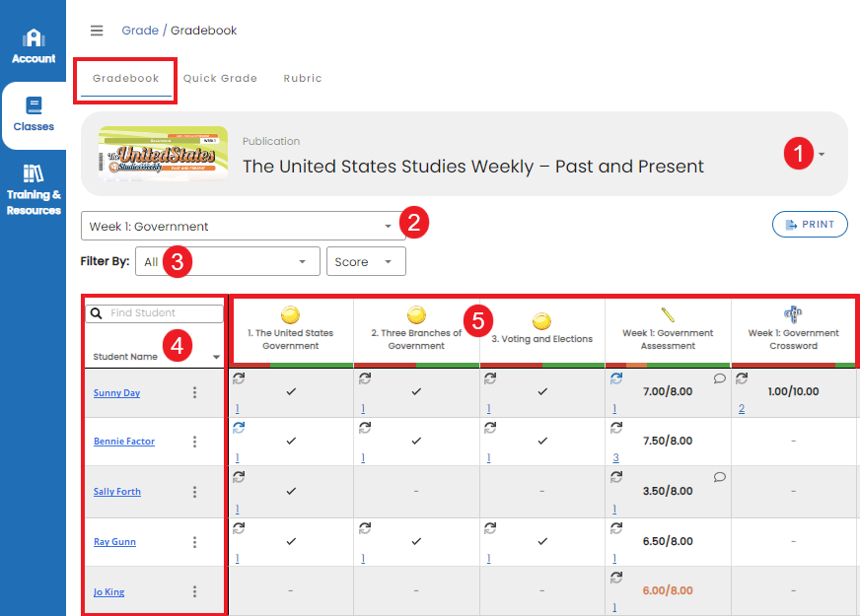
Task: Open comment bubble on Sally Forth's assessment
Action: [x=720, y=477]
